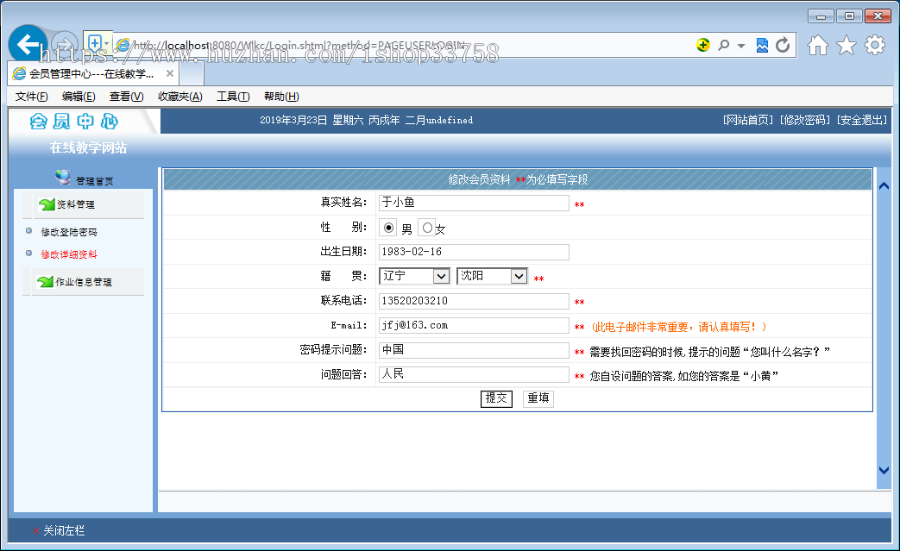Open the 查看(V) menu
The width and height of the screenshot is (900, 551).
tap(126, 96)
